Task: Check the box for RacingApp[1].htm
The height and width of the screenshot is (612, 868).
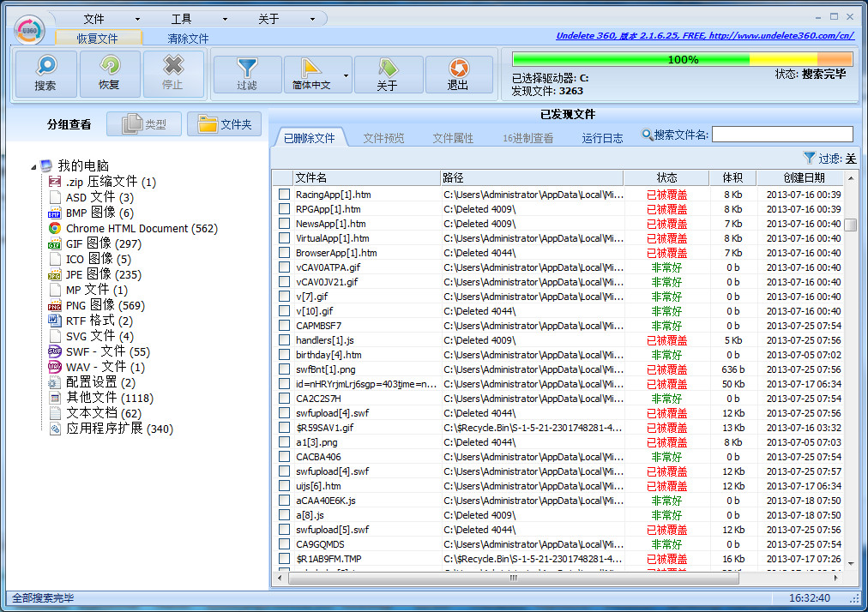Action: (284, 195)
